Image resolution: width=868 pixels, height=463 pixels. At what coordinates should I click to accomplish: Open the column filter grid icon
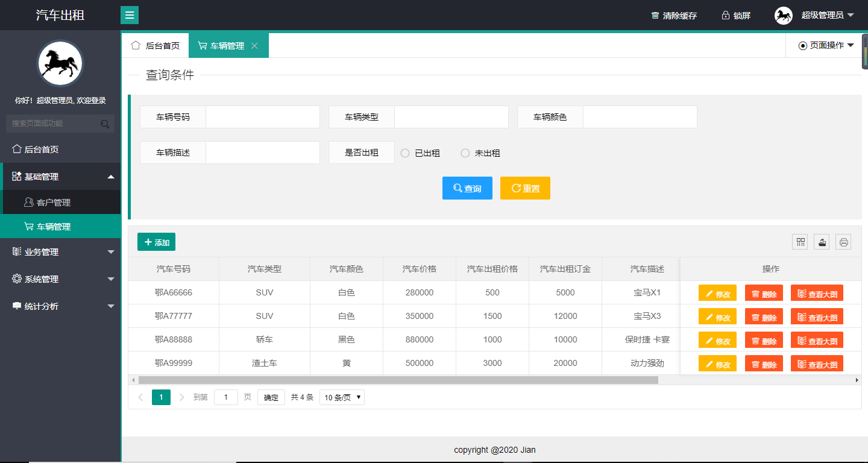800,242
